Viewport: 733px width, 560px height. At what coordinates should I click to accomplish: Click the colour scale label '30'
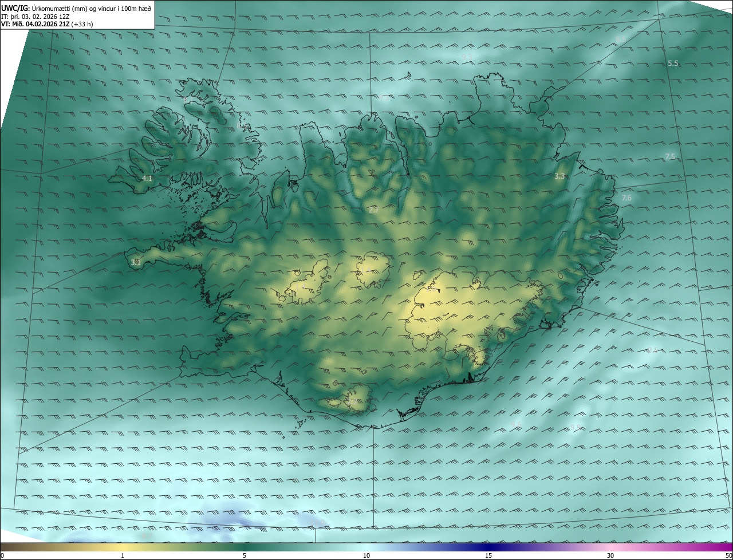[610, 556]
